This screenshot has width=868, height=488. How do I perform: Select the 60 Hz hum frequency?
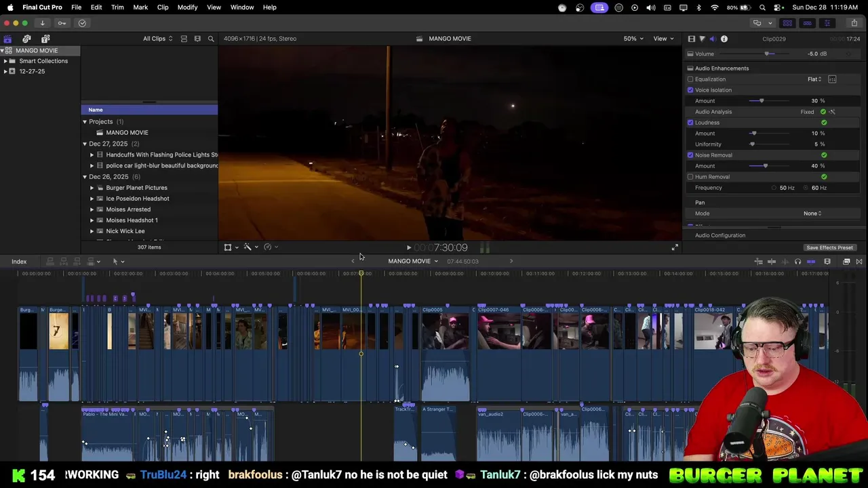click(806, 188)
